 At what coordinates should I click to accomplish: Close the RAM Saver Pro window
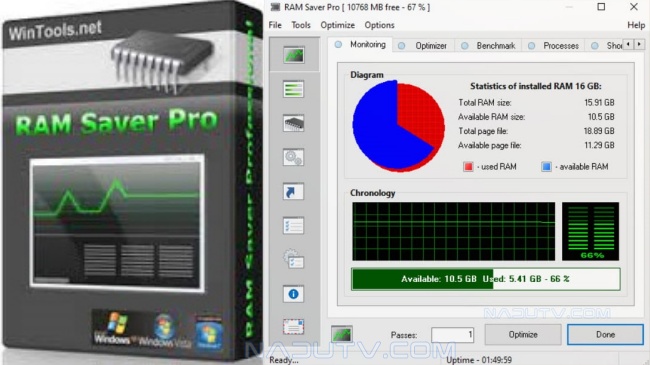[634, 7]
